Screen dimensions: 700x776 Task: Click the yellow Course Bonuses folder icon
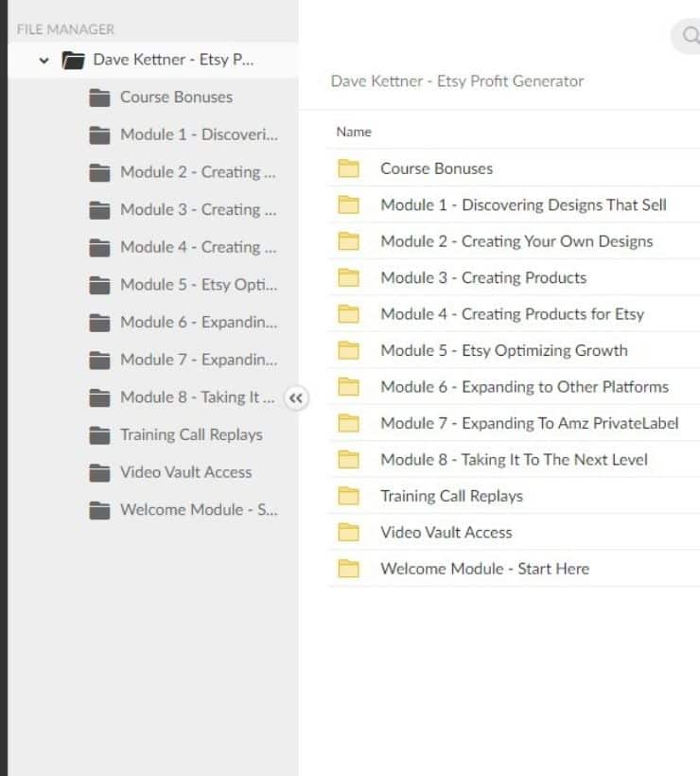349,168
